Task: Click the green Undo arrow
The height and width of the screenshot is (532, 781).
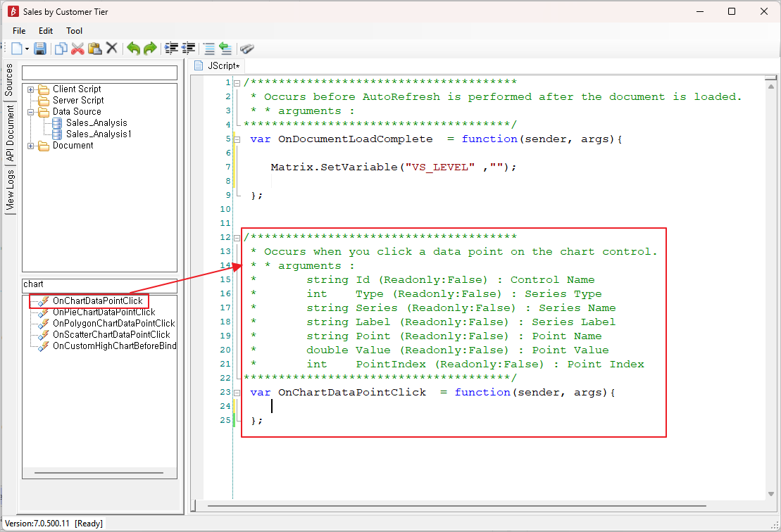Action: pyautogui.click(x=133, y=49)
